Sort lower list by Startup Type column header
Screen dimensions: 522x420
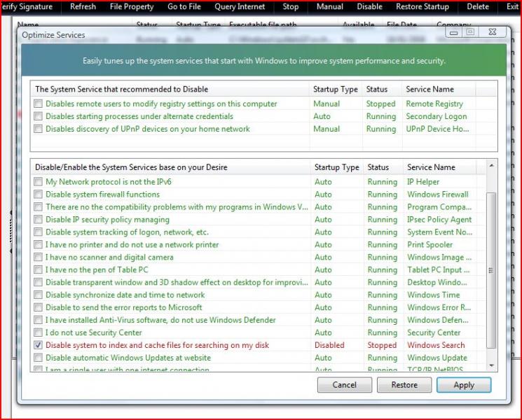pyautogui.click(x=336, y=168)
